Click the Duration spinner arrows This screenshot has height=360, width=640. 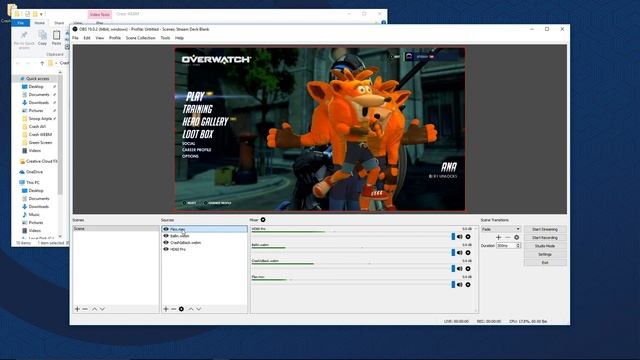click(518, 246)
